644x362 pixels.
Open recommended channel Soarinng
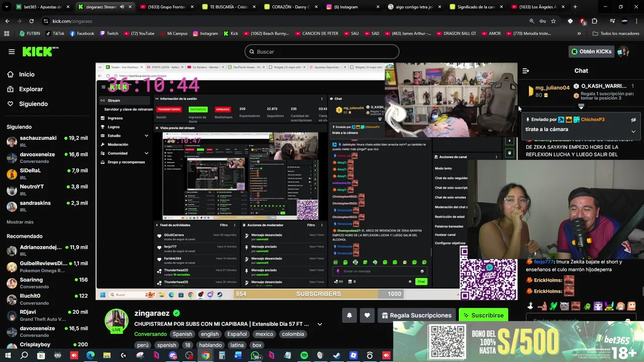tap(47, 283)
